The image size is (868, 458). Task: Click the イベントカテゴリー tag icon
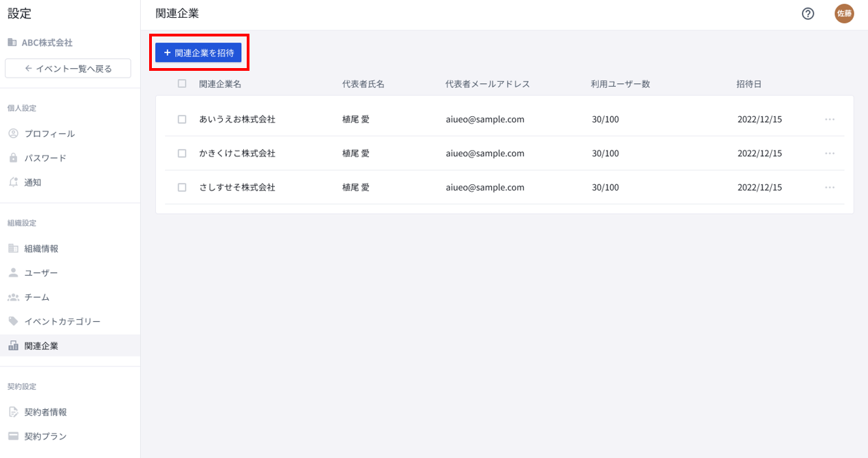click(12, 321)
